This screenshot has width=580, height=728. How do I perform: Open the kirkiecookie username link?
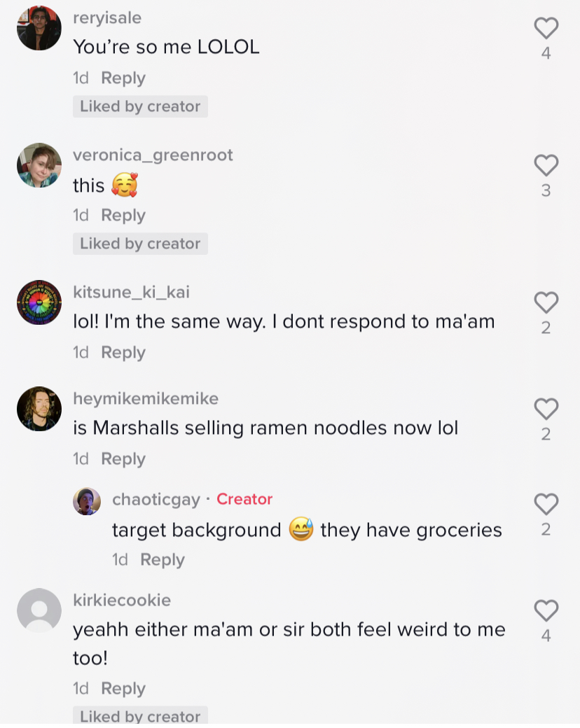pyautogui.click(x=122, y=600)
